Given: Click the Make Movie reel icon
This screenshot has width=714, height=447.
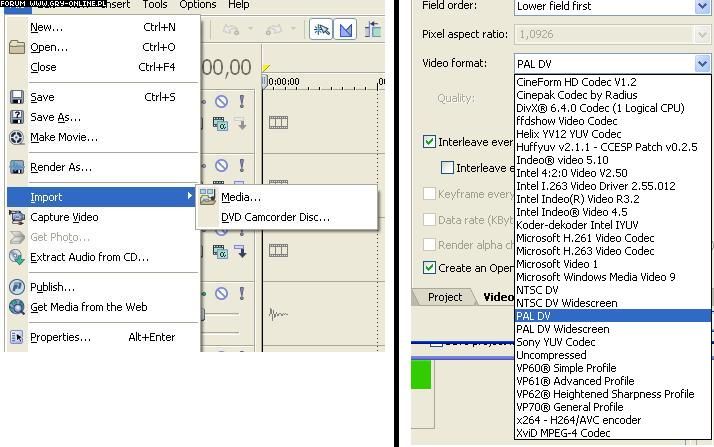Looking at the screenshot, I should pos(17,137).
